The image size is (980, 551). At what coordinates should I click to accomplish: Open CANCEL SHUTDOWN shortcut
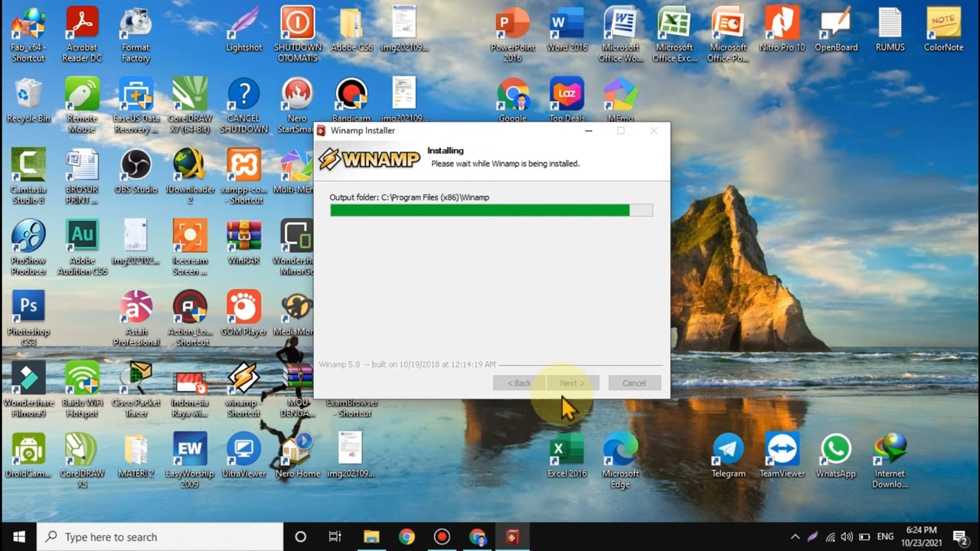click(x=243, y=106)
